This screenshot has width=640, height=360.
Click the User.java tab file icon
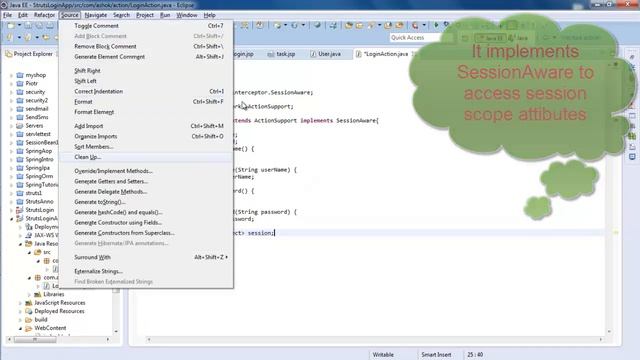click(x=313, y=54)
